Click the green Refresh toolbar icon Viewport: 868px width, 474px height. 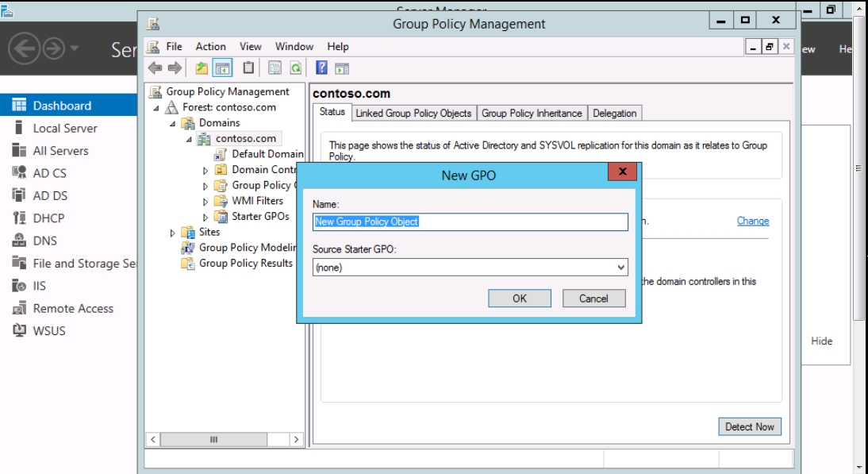click(x=296, y=68)
